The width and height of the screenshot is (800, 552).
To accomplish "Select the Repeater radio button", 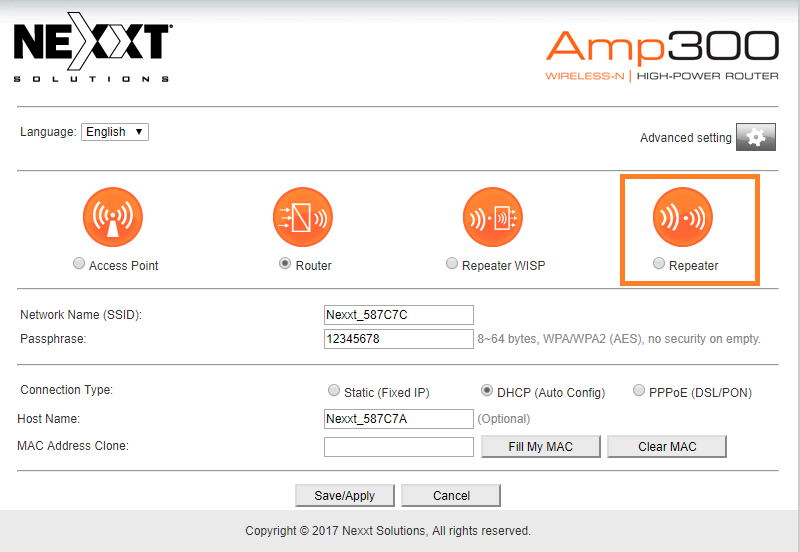I will pos(659,263).
